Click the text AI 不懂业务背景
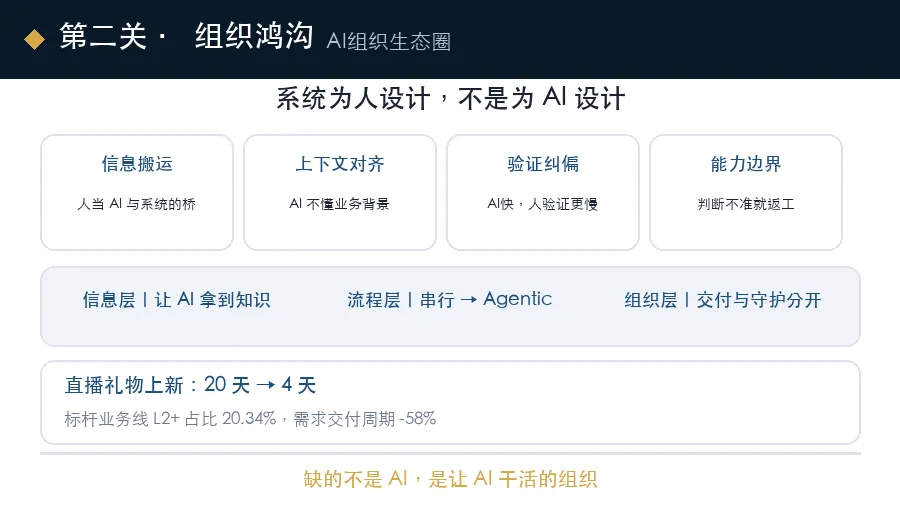Image resolution: width=900 pixels, height=520 pixels. [x=339, y=204]
